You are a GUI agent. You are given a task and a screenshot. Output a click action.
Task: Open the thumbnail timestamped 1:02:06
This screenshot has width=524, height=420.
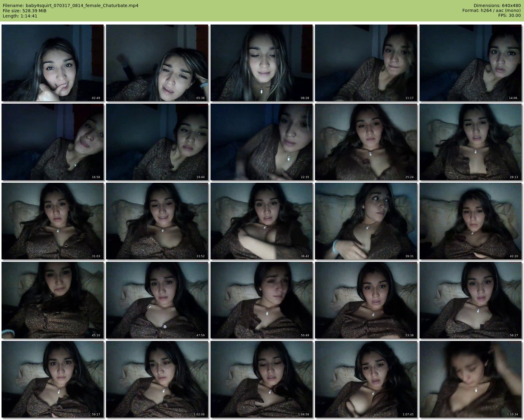tap(157, 379)
